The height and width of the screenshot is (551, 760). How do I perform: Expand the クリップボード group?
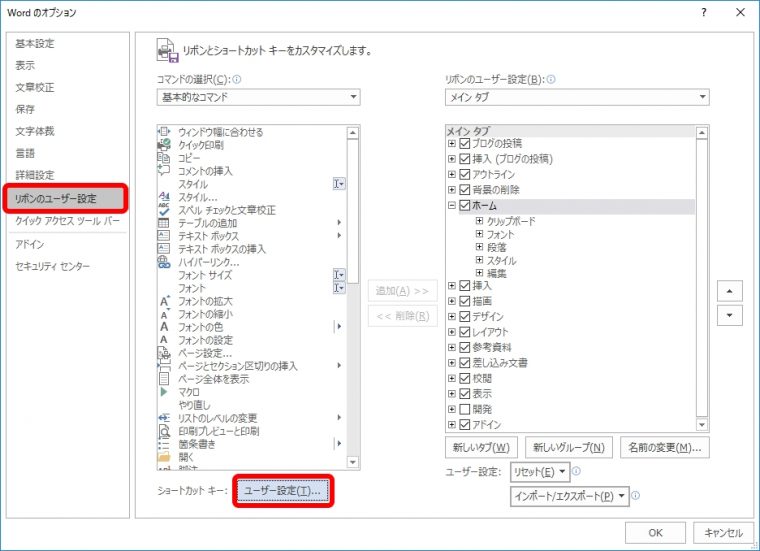(x=479, y=221)
